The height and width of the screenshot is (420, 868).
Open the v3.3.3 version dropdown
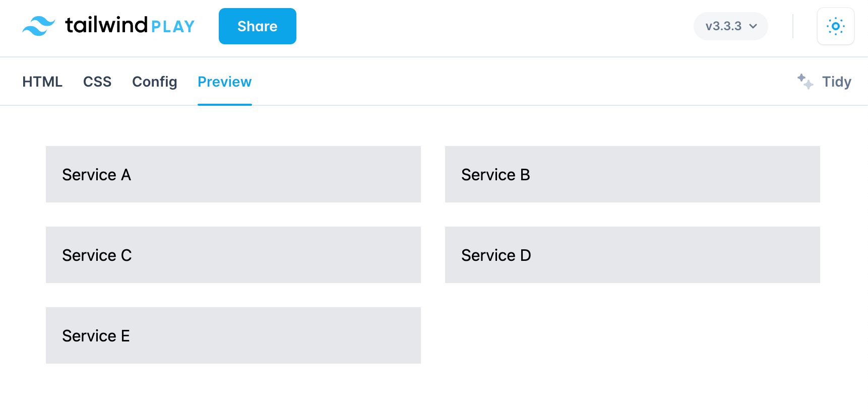point(730,26)
